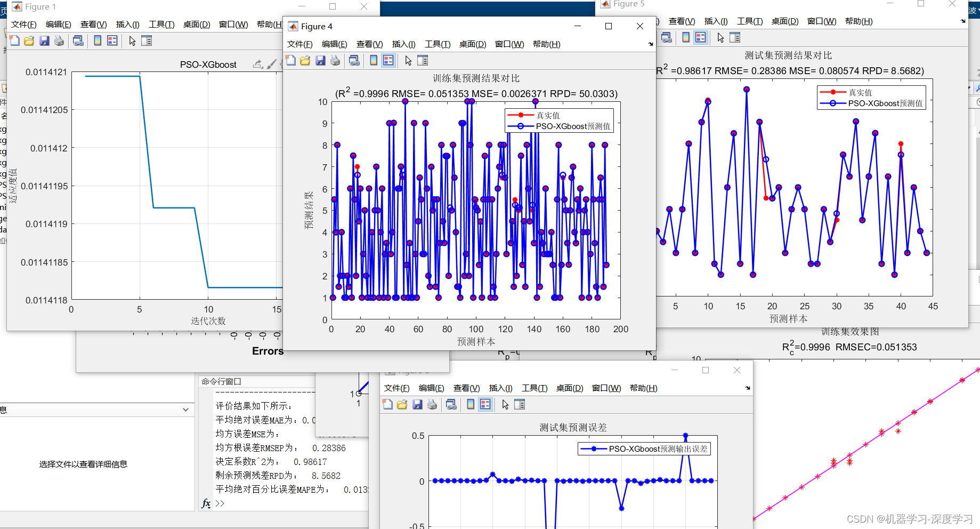The width and height of the screenshot is (980, 529).
Task: Click Insert Colorbar in bottom figure toolbar
Action: point(471,405)
